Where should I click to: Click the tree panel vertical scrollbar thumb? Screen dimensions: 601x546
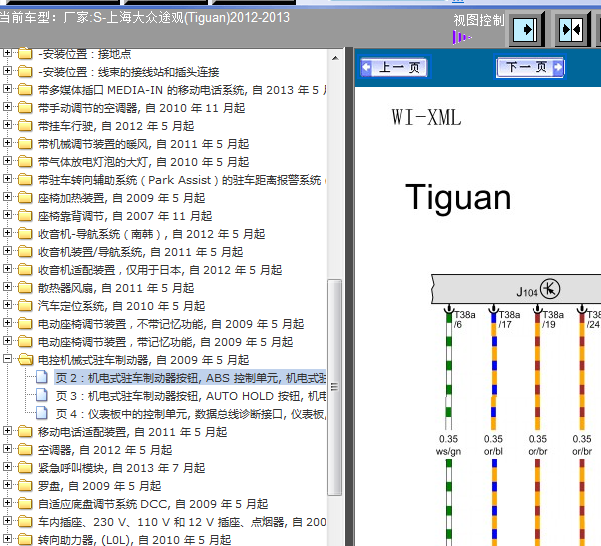coord(335,387)
